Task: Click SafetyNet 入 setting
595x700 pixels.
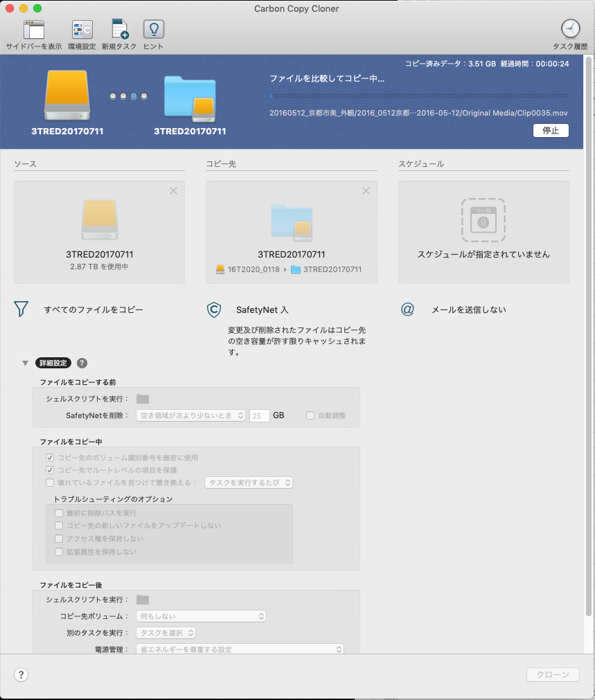Action: click(263, 309)
